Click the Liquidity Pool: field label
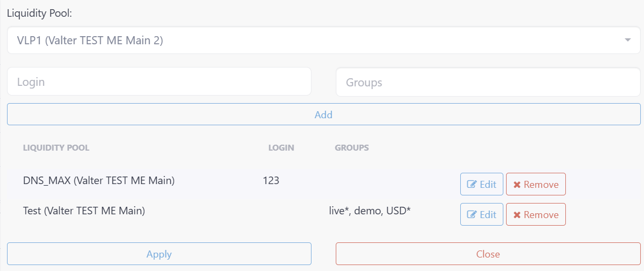644x271 pixels. pyautogui.click(x=39, y=13)
